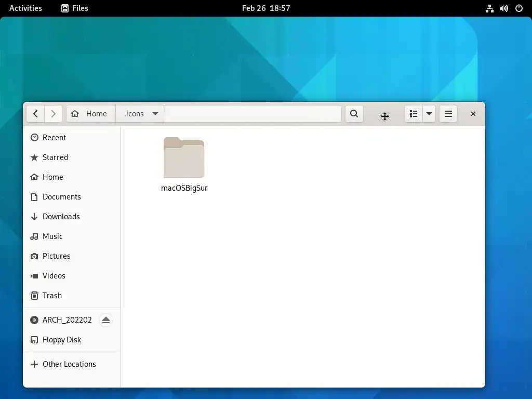Screen dimensions: 532x399
Task: Go forward with the right arrow button
Action: click(x=54, y=114)
